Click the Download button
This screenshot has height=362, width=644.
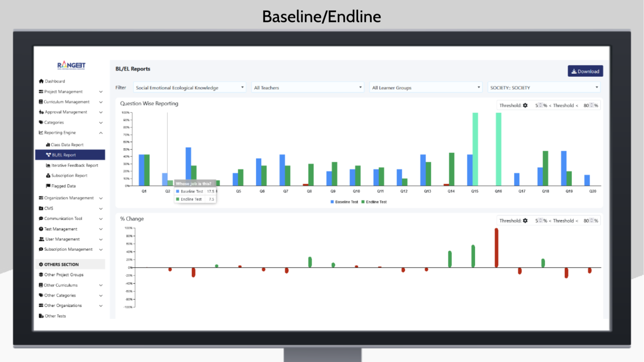click(x=585, y=71)
